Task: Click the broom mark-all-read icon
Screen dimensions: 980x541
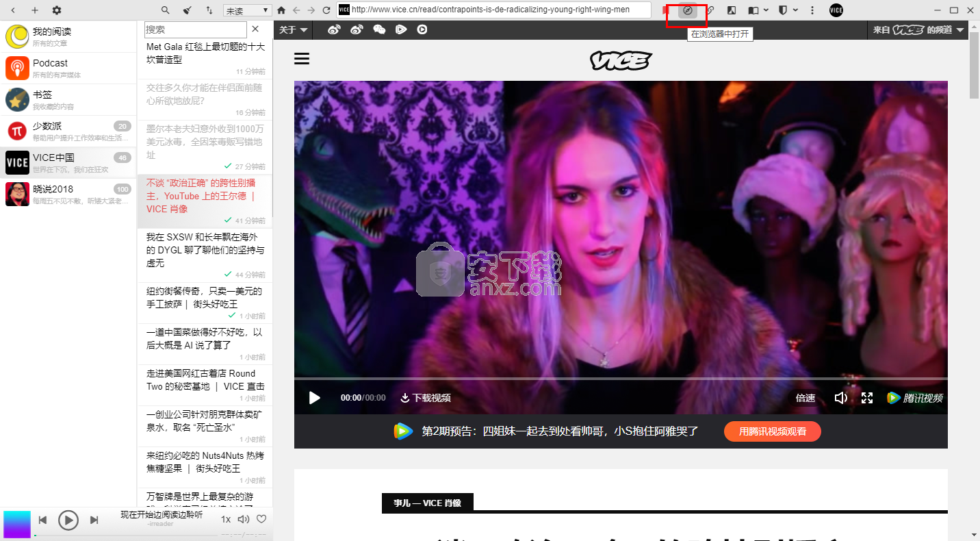Action: pos(187,10)
